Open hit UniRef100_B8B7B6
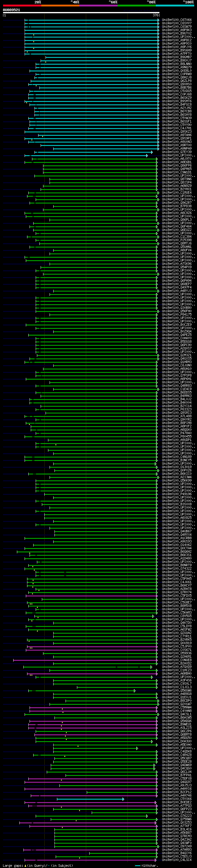 coord(176,88)
